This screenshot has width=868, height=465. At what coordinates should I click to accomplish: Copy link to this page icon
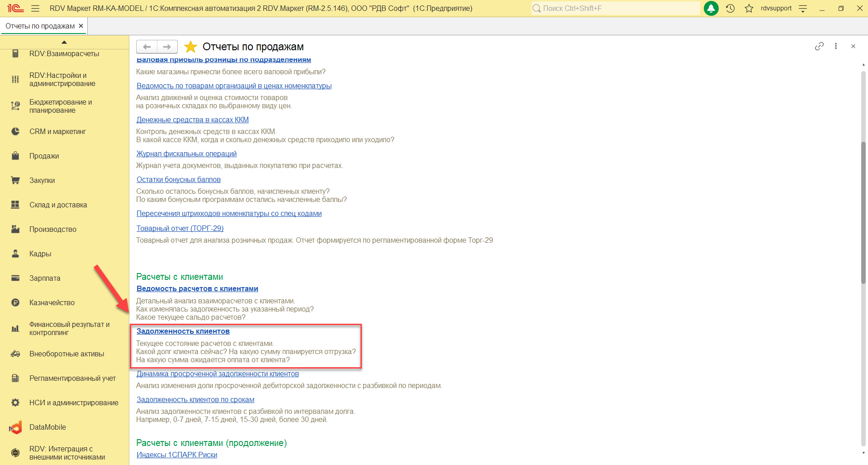(819, 46)
